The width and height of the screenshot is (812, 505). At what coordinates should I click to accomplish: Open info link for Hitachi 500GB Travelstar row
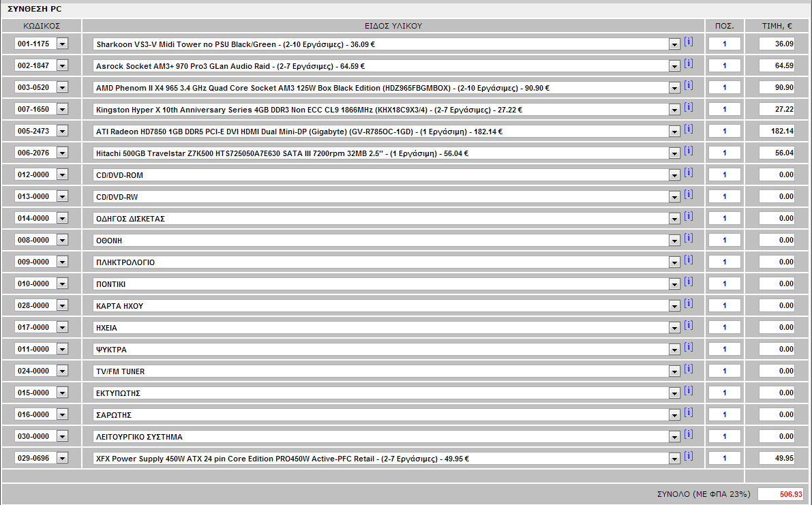(688, 150)
